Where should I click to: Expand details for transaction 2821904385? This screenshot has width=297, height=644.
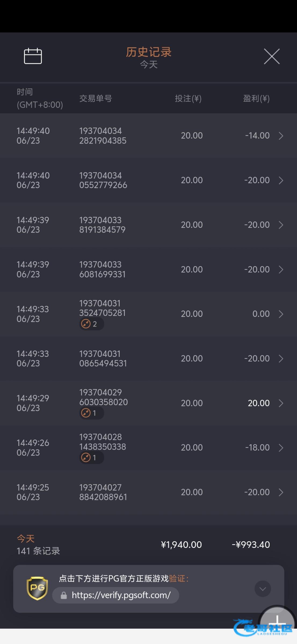point(281,136)
